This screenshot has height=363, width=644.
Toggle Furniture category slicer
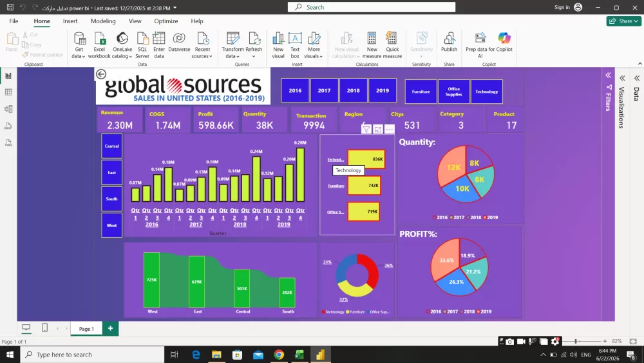(x=421, y=92)
